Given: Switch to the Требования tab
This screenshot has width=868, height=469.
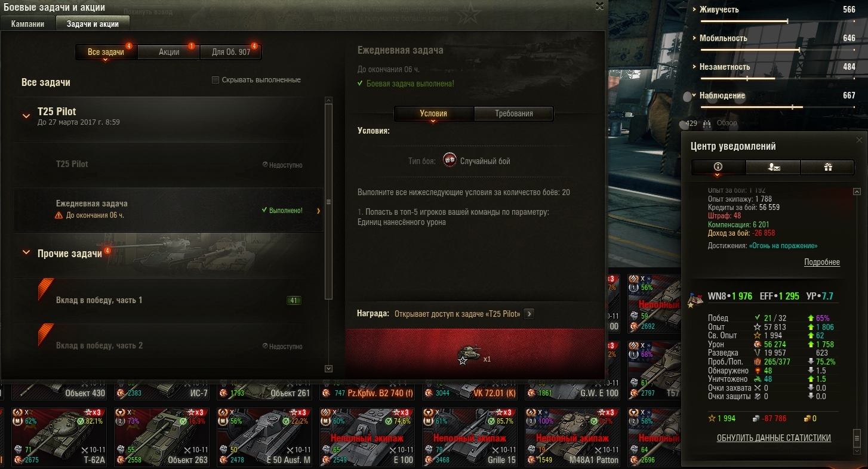Looking at the screenshot, I should pyautogui.click(x=514, y=113).
